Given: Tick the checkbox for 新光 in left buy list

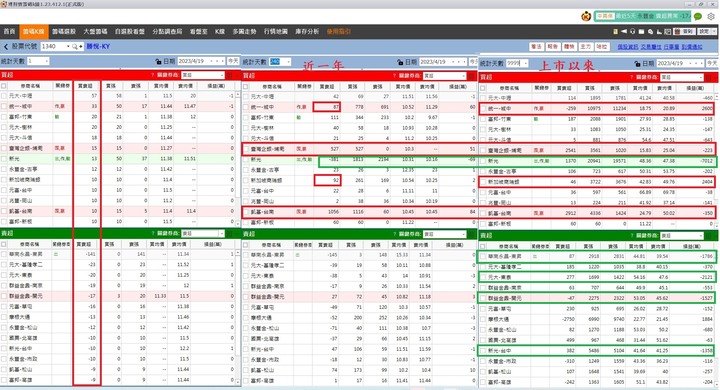Looking at the screenshot, I should pos(4,158).
